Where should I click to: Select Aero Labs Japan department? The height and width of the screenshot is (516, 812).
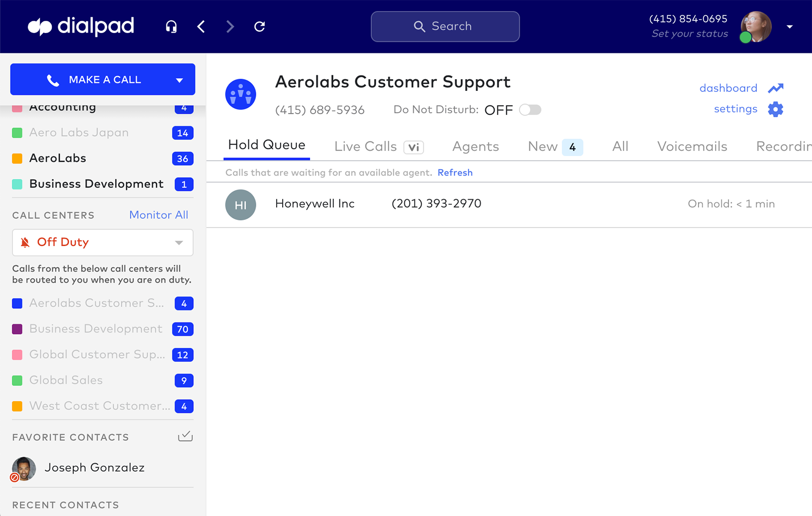point(103,133)
